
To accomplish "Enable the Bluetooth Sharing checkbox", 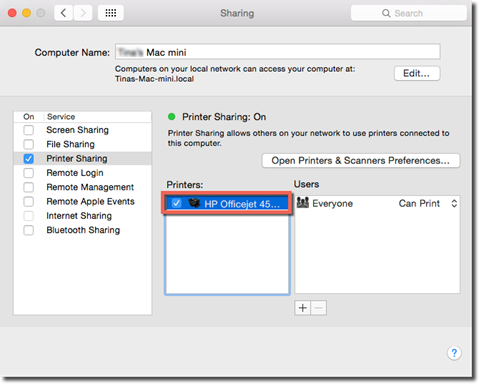I will coord(29,230).
